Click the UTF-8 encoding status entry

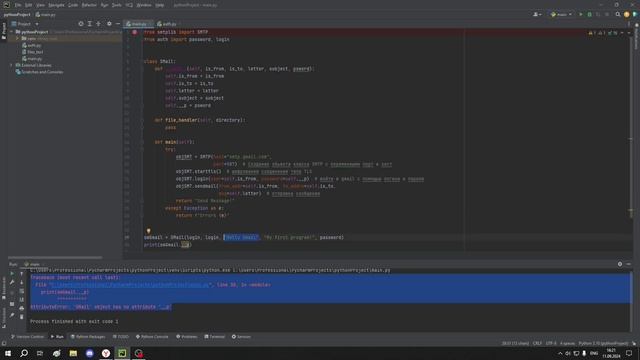(x=551, y=344)
